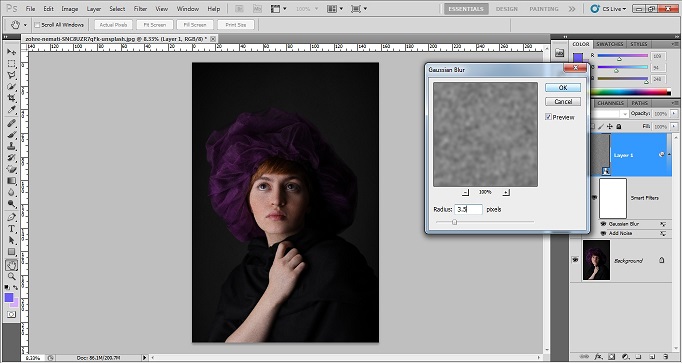
Task: Click the delete layer trash icon
Action: [x=666, y=357]
